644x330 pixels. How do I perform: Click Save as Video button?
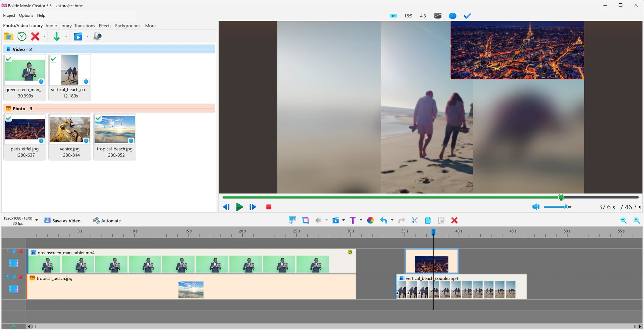pyautogui.click(x=62, y=220)
